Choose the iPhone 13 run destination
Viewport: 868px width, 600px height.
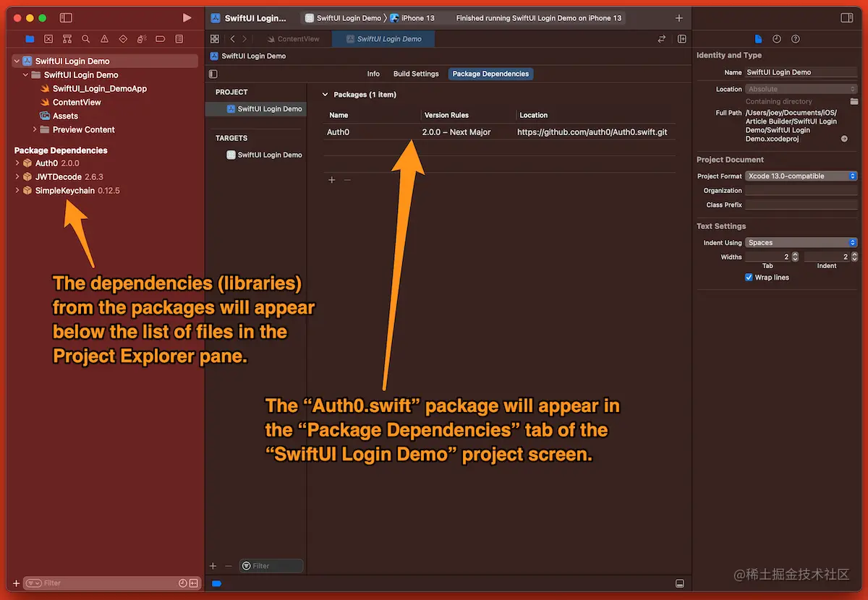point(412,18)
